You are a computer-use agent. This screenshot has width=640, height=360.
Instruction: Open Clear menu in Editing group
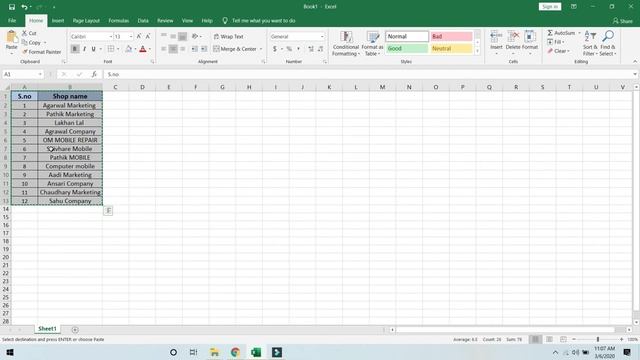[x=558, y=51]
